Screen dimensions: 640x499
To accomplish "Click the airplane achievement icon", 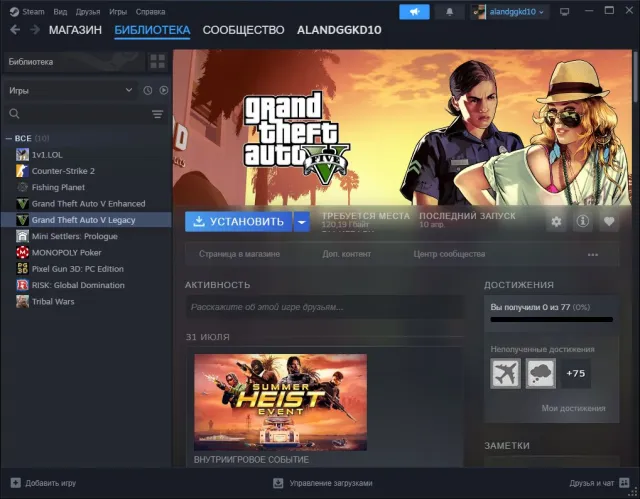I will click(x=505, y=373).
